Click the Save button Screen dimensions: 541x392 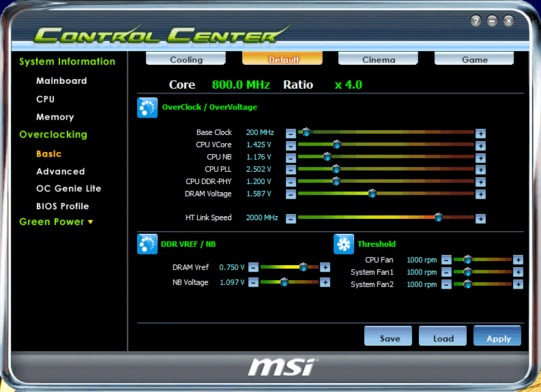pyautogui.click(x=388, y=336)
